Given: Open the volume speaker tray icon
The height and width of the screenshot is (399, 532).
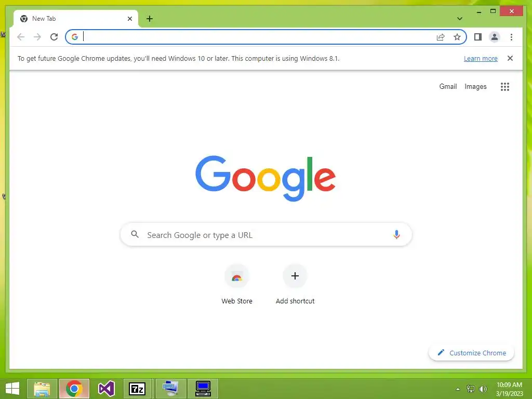Looking at the screenshot, I should tap(483, 389).
